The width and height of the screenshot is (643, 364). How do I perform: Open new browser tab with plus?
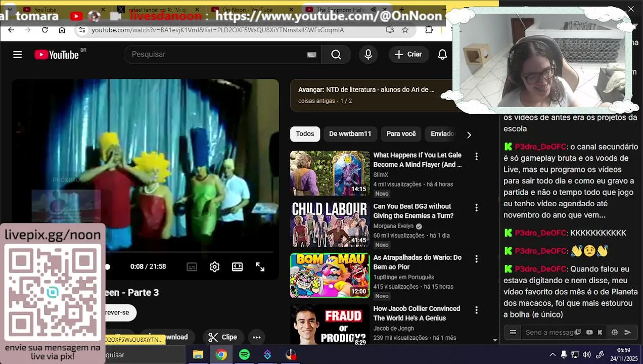(x=401, y=10)
